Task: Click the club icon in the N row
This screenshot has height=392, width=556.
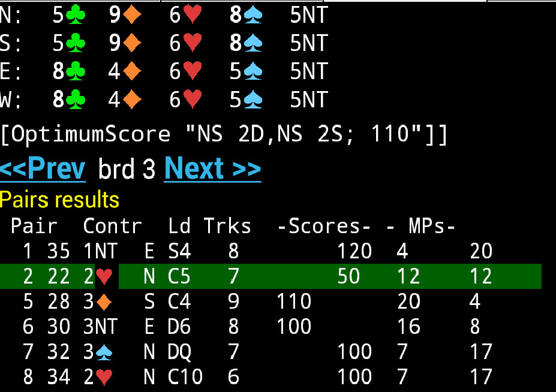Action: pos(76,15)
